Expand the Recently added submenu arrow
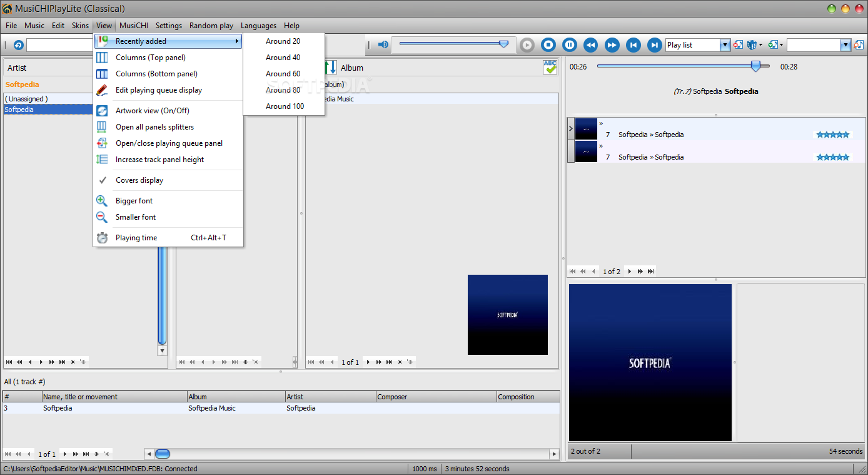This screenshot has width=868, height=475. pyautogui.click(x=236, y=41)
